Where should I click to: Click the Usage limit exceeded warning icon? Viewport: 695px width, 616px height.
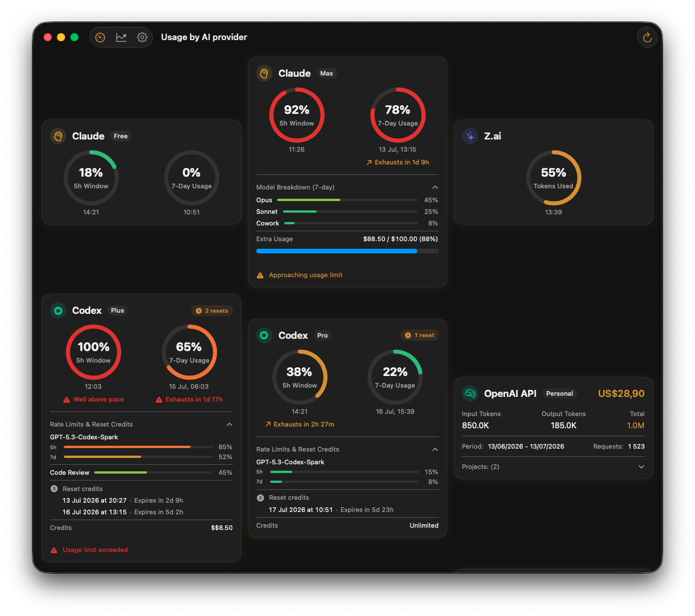(54, 550)
